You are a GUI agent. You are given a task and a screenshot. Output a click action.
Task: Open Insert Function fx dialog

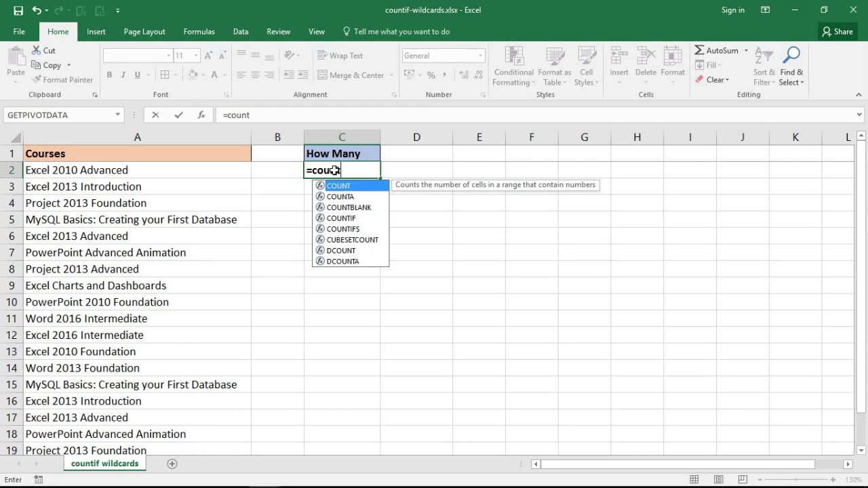point(201,115)
